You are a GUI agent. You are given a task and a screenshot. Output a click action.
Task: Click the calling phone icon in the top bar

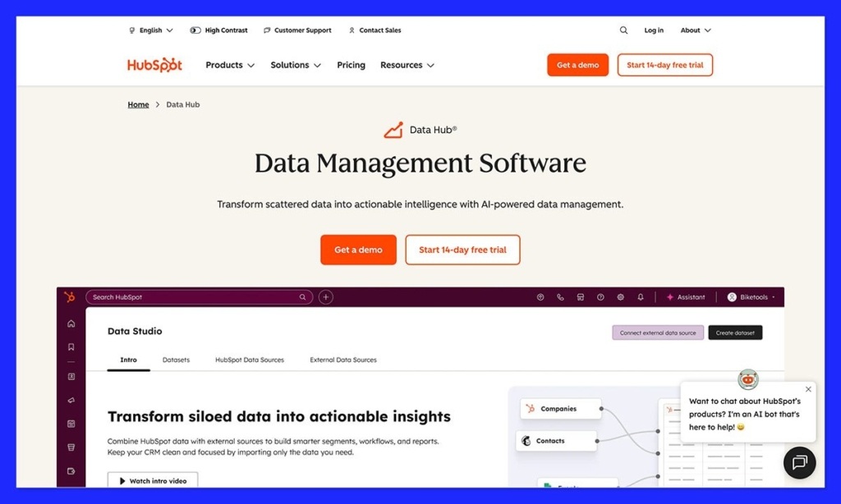click(x=561, y=296)
